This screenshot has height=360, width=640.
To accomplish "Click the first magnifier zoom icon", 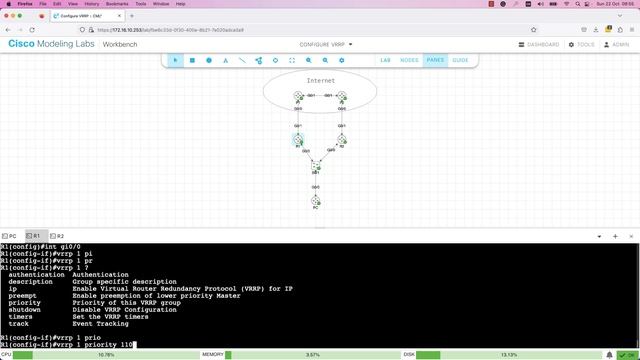I will pos(309,60).
